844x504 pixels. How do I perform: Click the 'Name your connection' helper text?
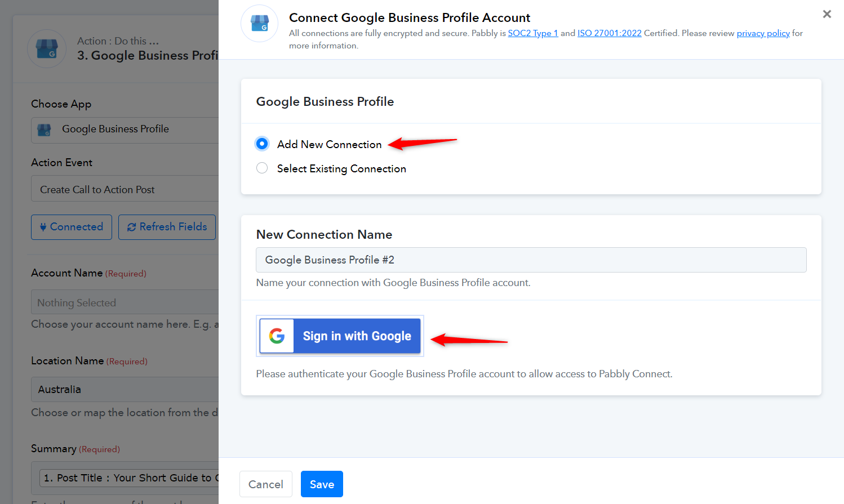tap(393, 283)
